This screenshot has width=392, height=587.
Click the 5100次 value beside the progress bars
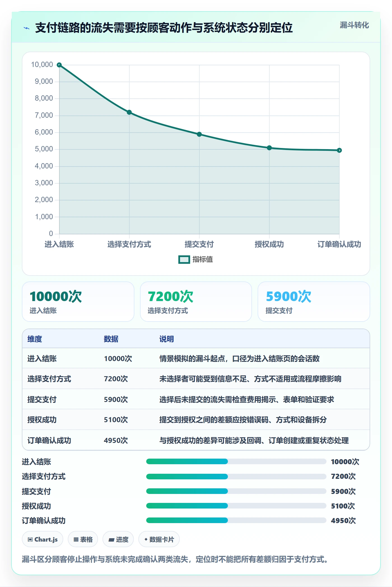pos(343,506)
